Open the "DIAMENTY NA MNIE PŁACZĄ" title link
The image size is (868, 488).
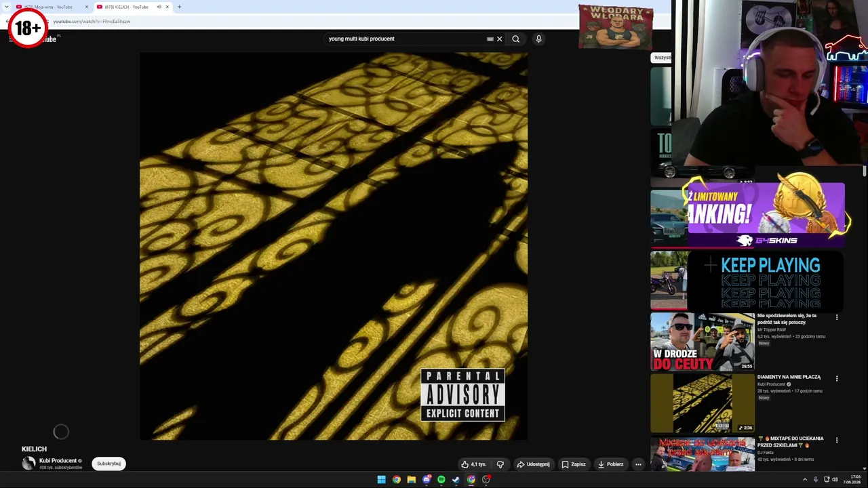coord(789,377)
